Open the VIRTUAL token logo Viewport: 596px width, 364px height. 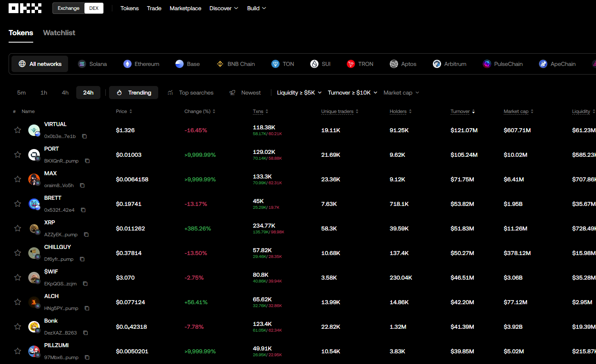click(x=34, y=130)
